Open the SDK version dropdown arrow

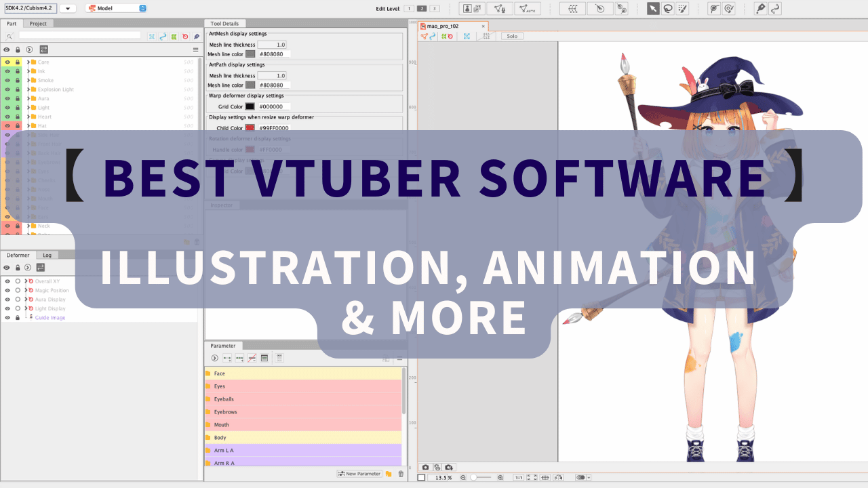(68, 8)
